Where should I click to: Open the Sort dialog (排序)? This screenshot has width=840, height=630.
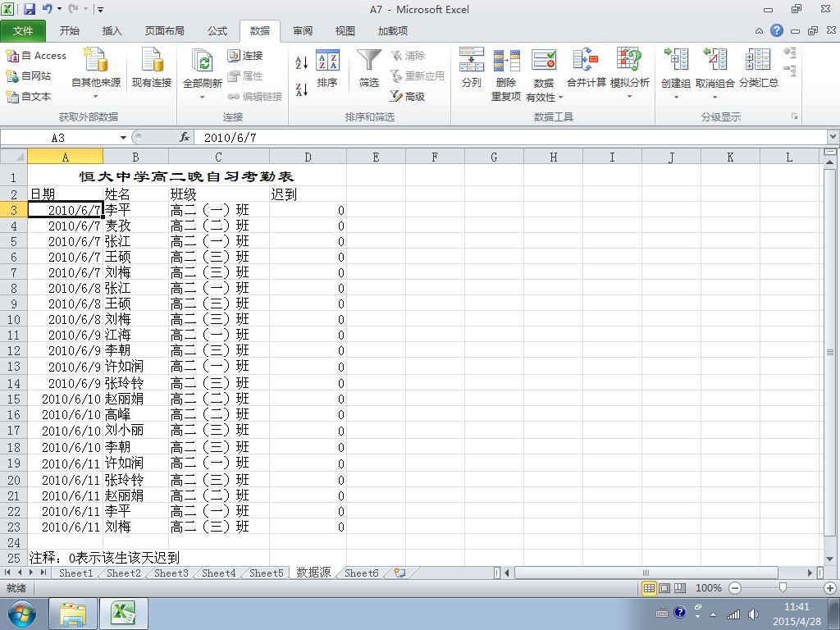pos(327,68)
